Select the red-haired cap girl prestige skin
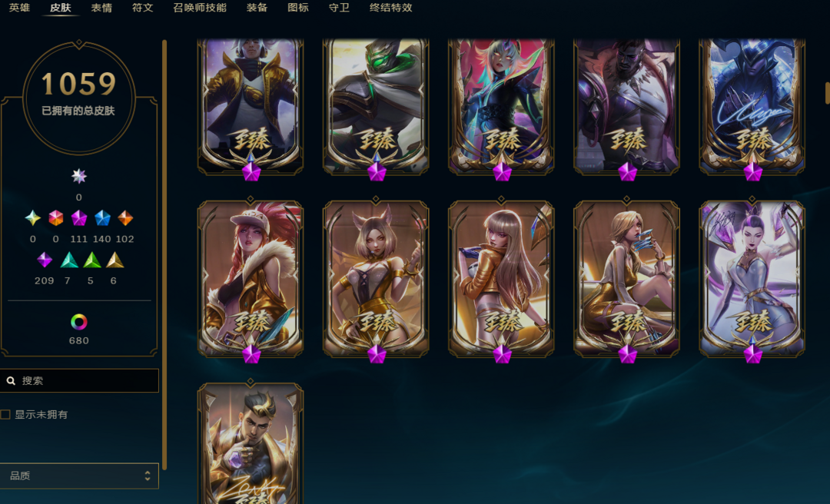The width and height of the screenshot is (830, 504). (251, 278)
